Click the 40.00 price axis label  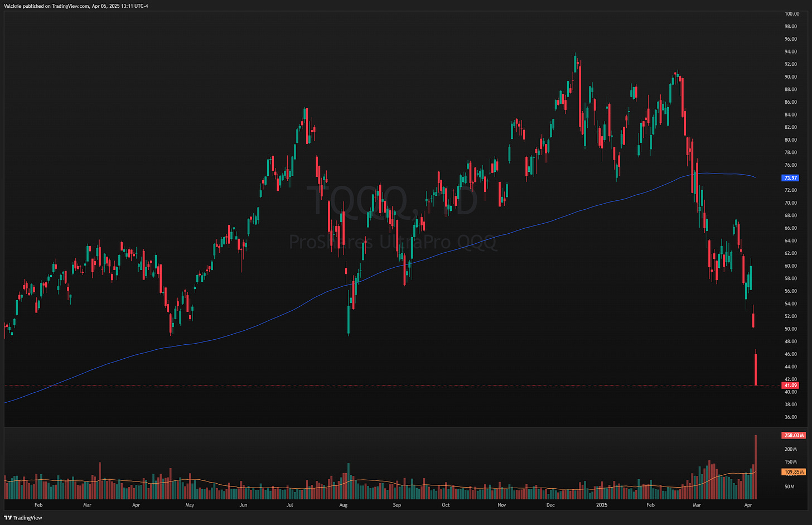pyautogui.click(x=791, y=392)
